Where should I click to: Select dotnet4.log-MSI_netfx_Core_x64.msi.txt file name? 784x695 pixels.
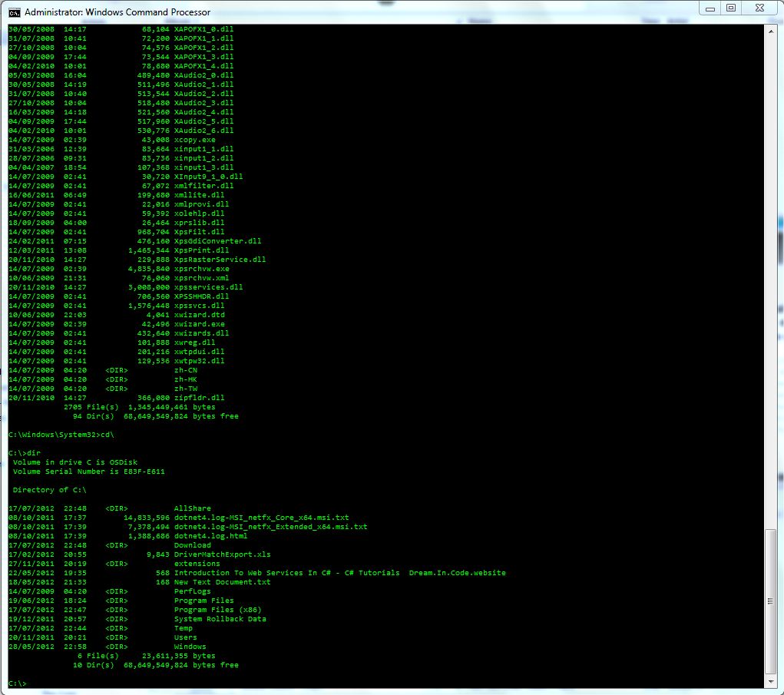point(262,518)
